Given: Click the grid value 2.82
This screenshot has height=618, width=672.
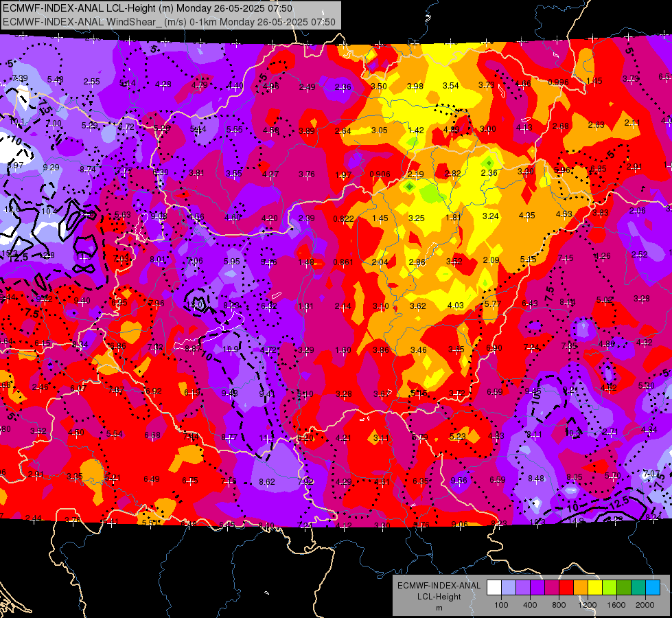Looking at the screenshot, I should click(452, 173).
